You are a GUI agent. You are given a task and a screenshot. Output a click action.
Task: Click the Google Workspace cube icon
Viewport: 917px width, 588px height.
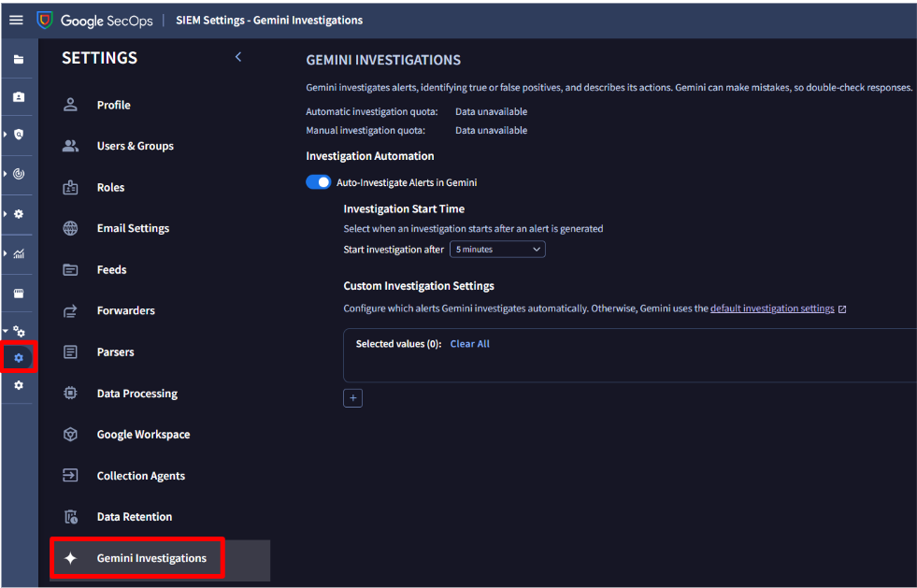coord(70,434)
